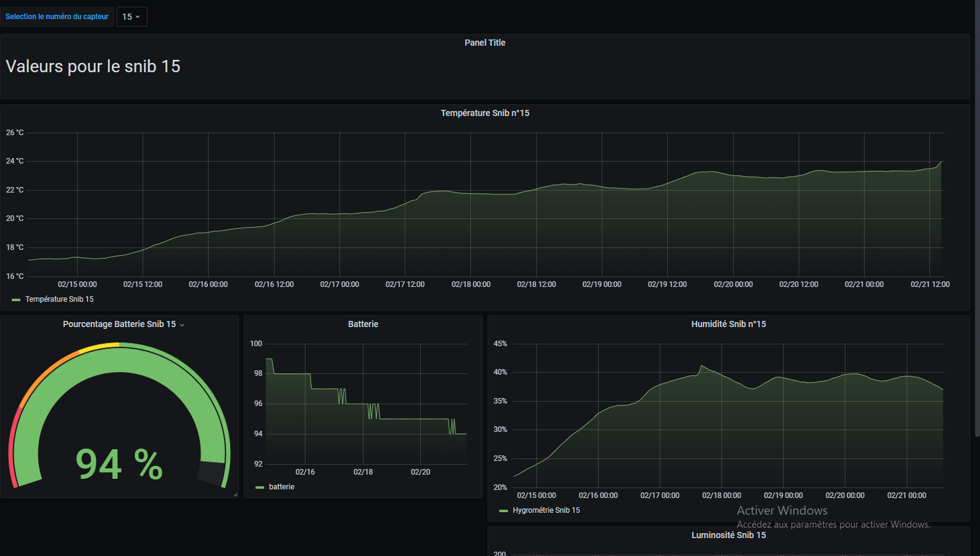The width and height of the screenshot is (980, 556).
Task: Click the 94 % battery gauge value
Action: [x=119, y=464]
